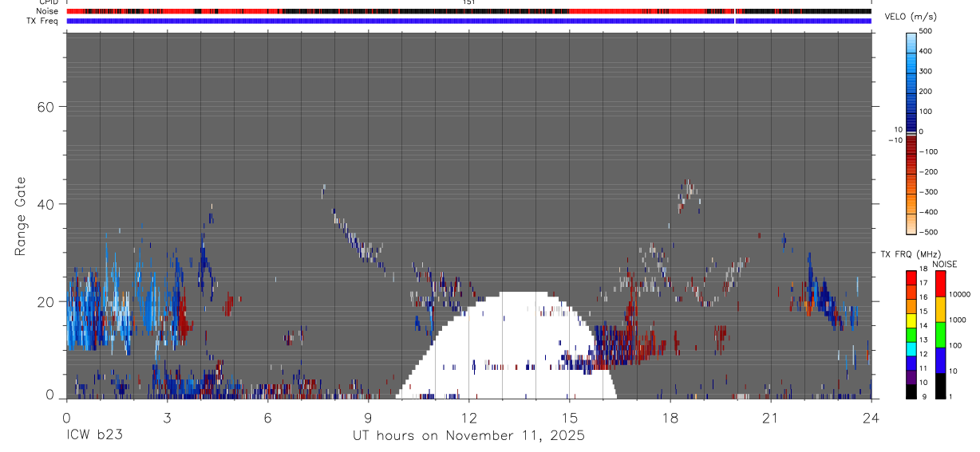Pick the pale orange bottom of the velocity colorbar
The width and height of the screenshot is (980, 452).
[x=911, y=225]
